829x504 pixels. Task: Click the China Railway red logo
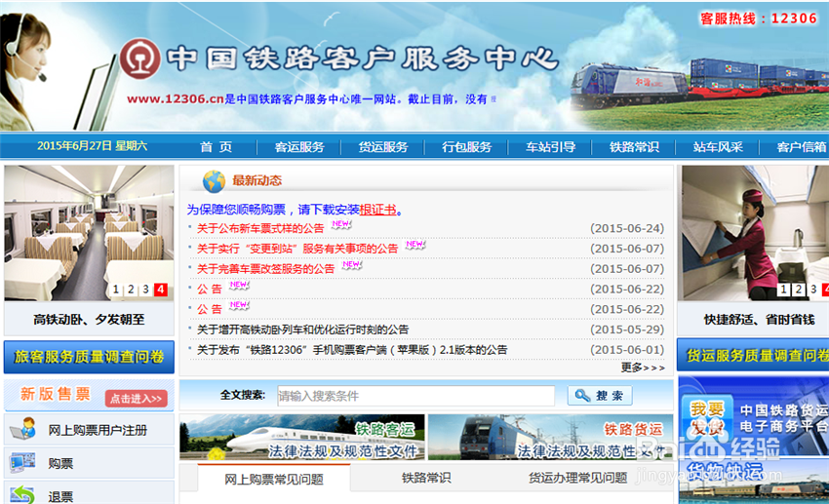140,58
